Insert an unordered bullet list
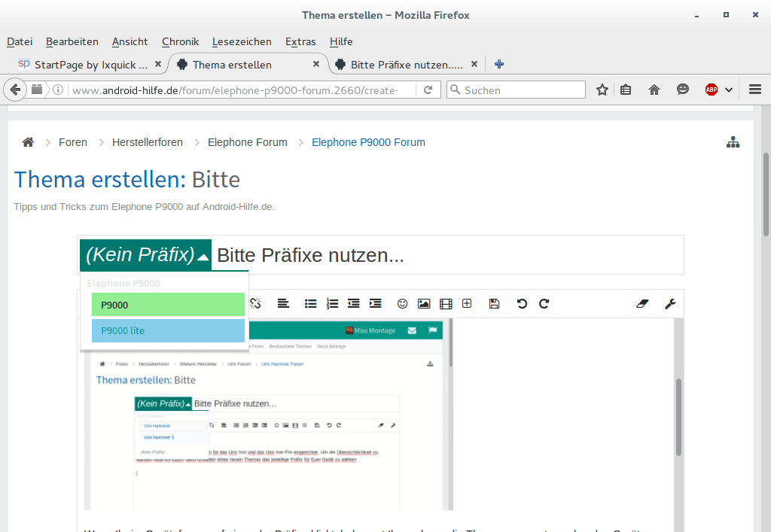The height and width of the screenshot is (532, 771). click(311, 303)
